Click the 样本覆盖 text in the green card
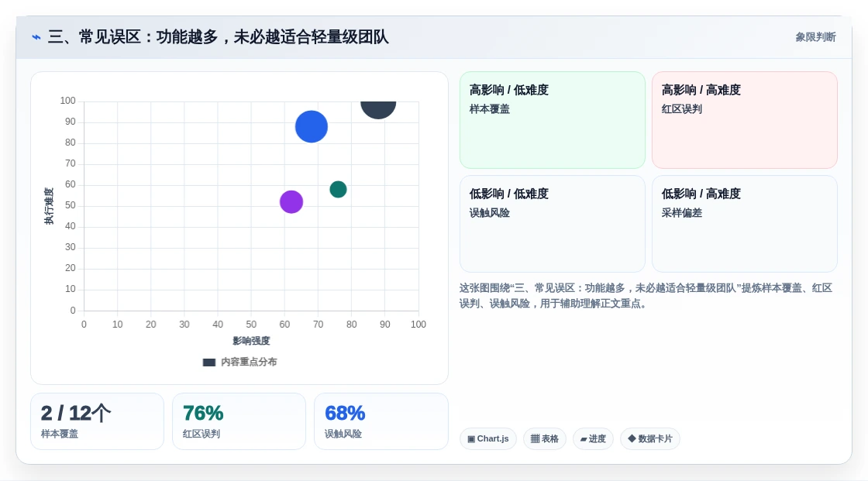 (489, 109)
